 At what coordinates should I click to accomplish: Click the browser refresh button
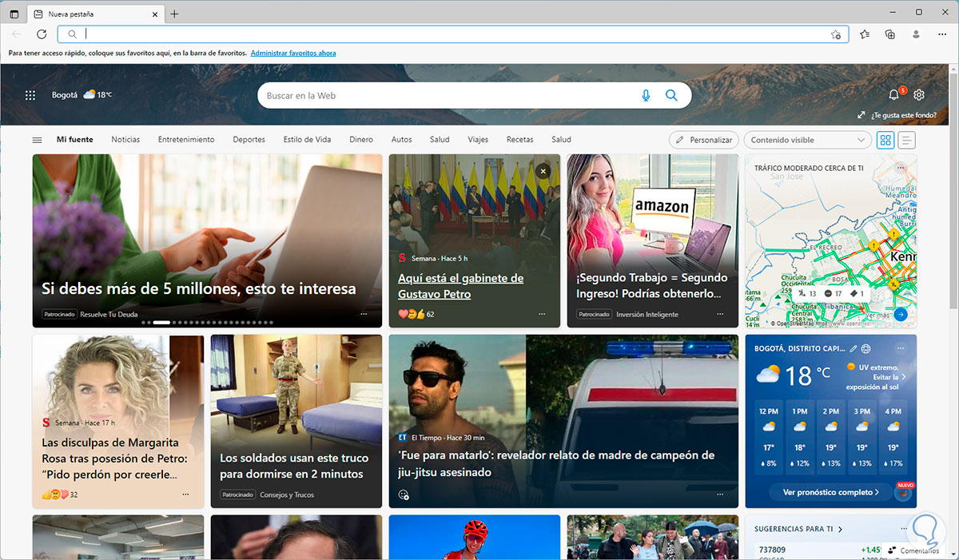[42, 34]
